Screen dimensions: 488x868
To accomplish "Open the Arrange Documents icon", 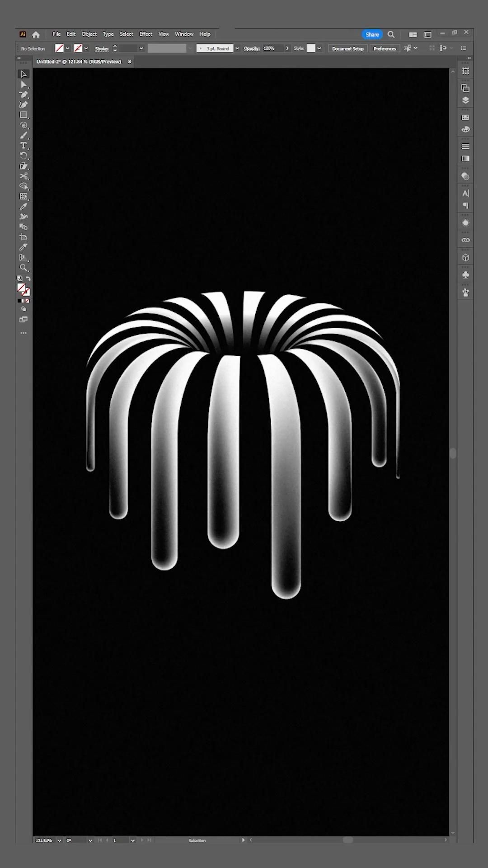I will pyautogui.click(x=413, y=34).
